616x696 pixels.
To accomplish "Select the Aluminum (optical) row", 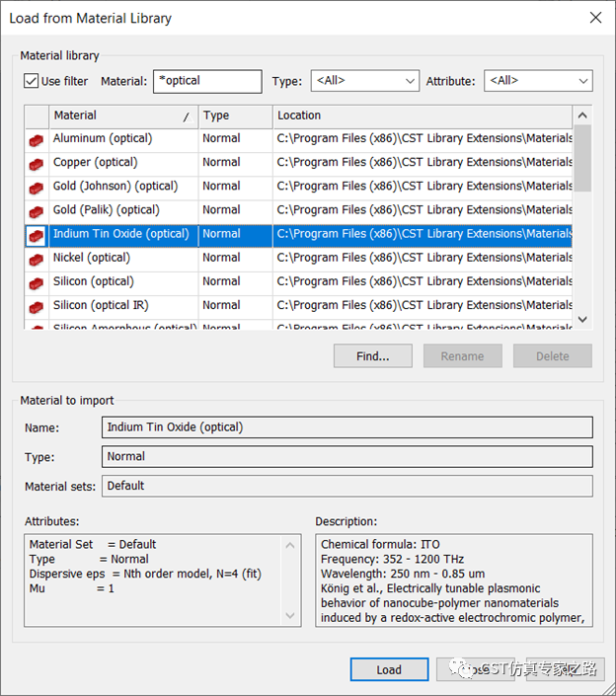I will pyautogui.click(x=298, y=139).
